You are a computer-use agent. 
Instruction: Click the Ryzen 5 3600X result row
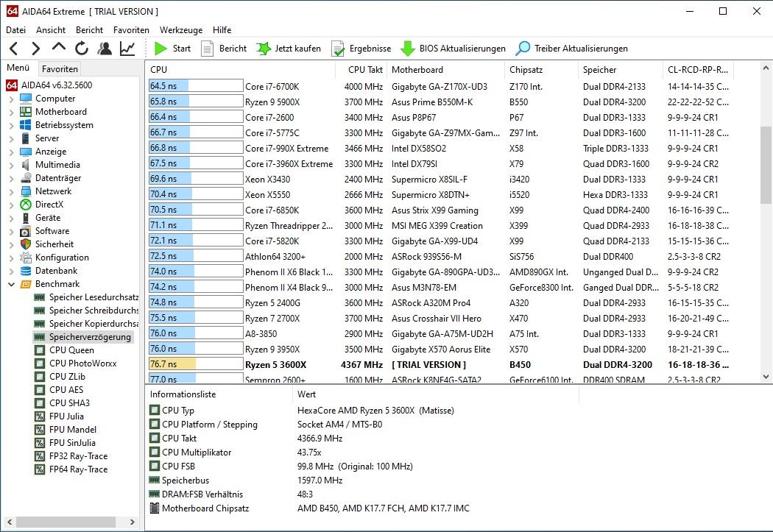(x=440, y=365)
